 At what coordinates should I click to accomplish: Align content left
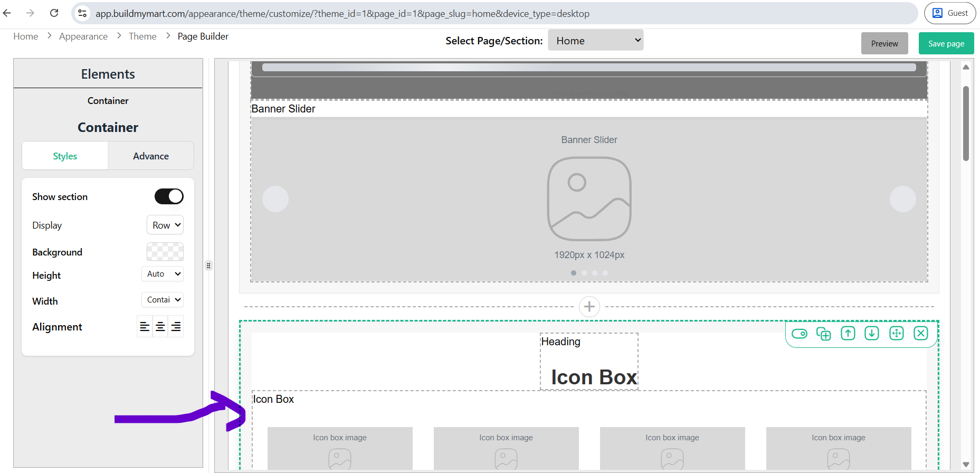click(x=145, y=327)
